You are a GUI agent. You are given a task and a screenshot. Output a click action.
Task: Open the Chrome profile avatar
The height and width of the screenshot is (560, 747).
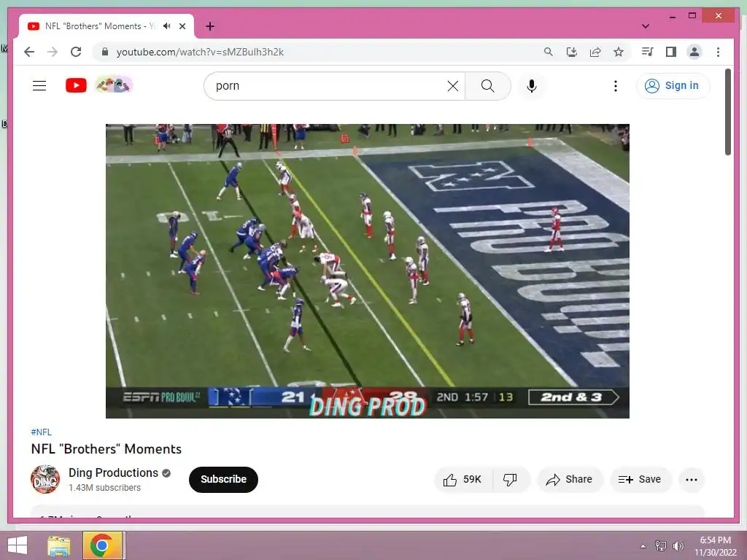[694, 52]
